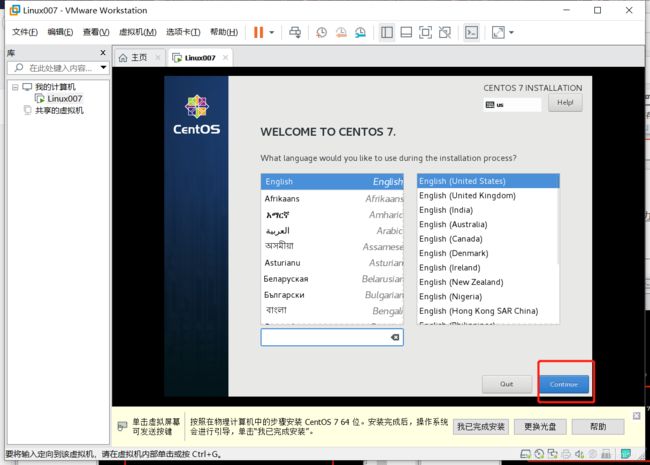The height and width of the screenshot is (465, 650).
Task: Open the library search filter dropdown
Action: tap(103, 68)
